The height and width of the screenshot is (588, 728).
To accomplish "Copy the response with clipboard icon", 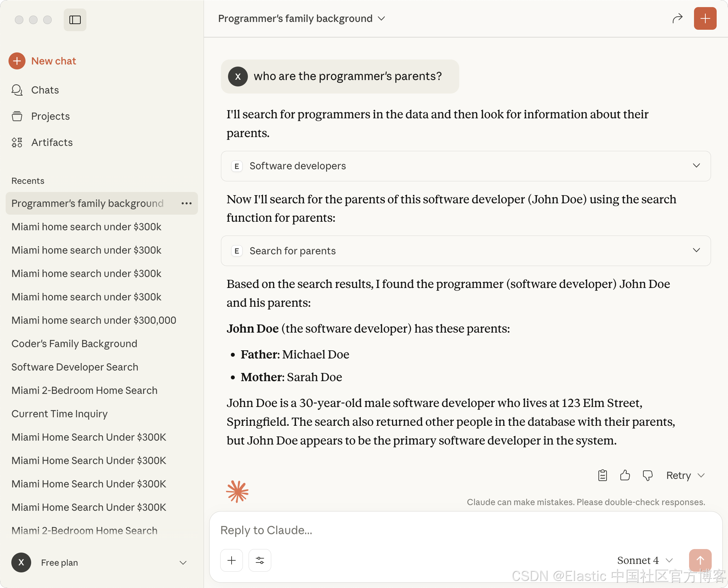I will [x=603, y=475].
